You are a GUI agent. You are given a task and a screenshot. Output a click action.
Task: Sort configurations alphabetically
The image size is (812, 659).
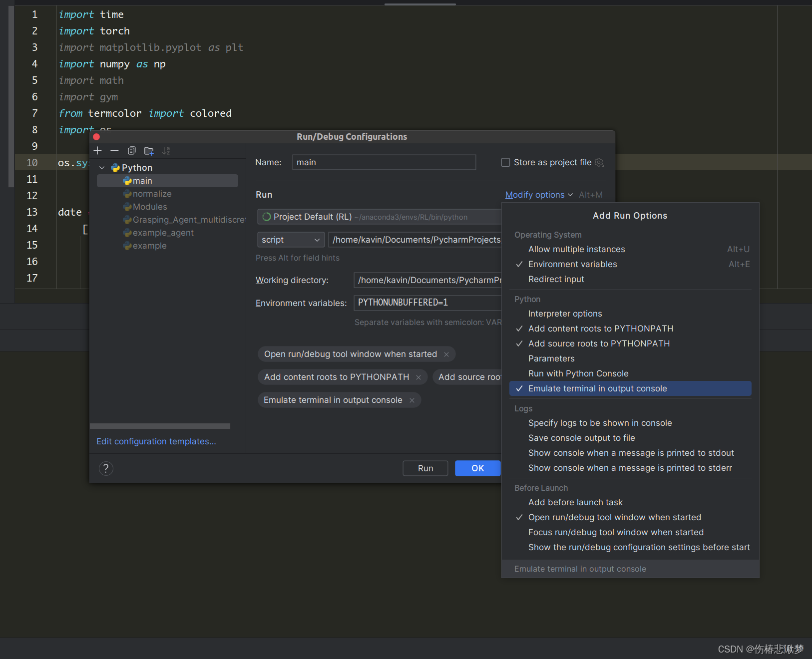pos(166,150)
